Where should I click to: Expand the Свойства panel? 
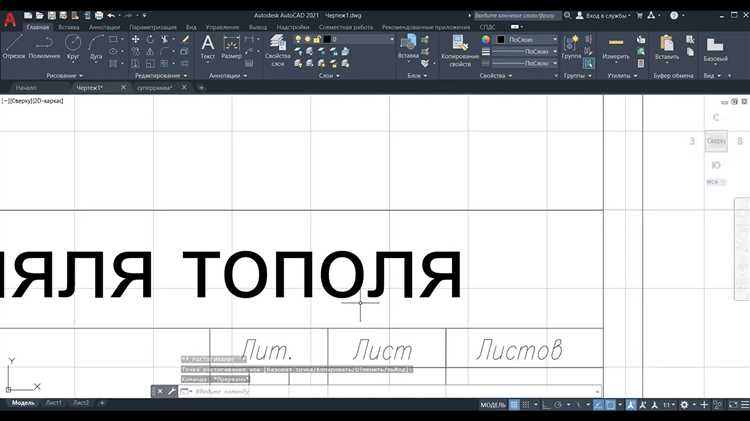(496, 76)
